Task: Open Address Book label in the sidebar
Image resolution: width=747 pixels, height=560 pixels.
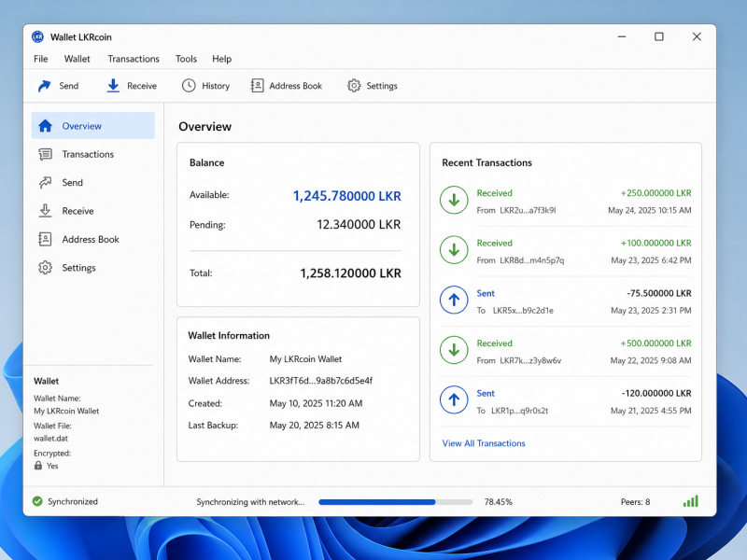Action: [x=91, y=239]
